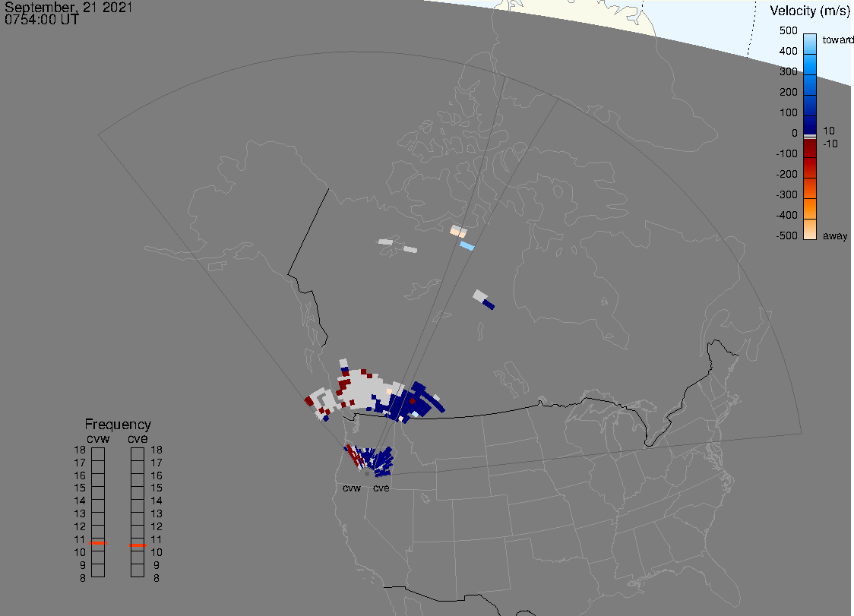Viewport: 854px width, 616px height.
Task: Click the 11 label on cve frequency scale
Action: pos(157,540)
